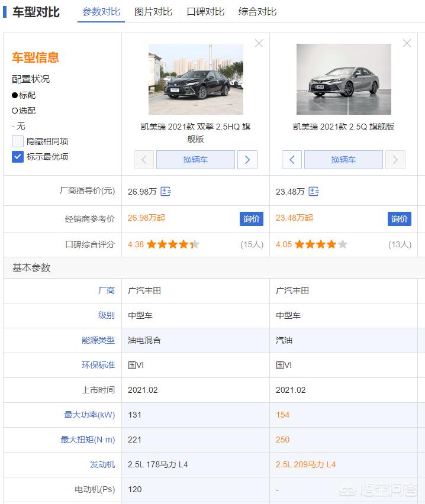Screen dimensions: 425x504
Task: Select the highlighted 154 max power value
Action: (x=282, y=415)
